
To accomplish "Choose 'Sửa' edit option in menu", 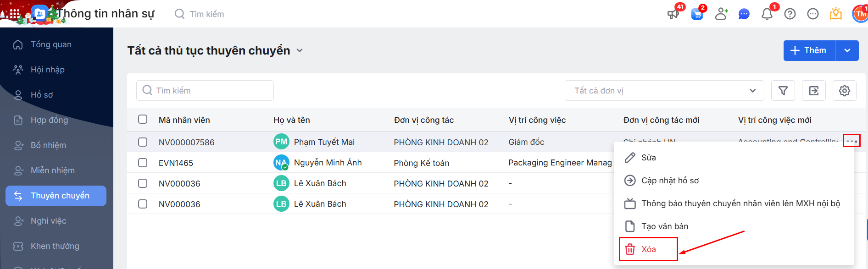I will 648,158.
